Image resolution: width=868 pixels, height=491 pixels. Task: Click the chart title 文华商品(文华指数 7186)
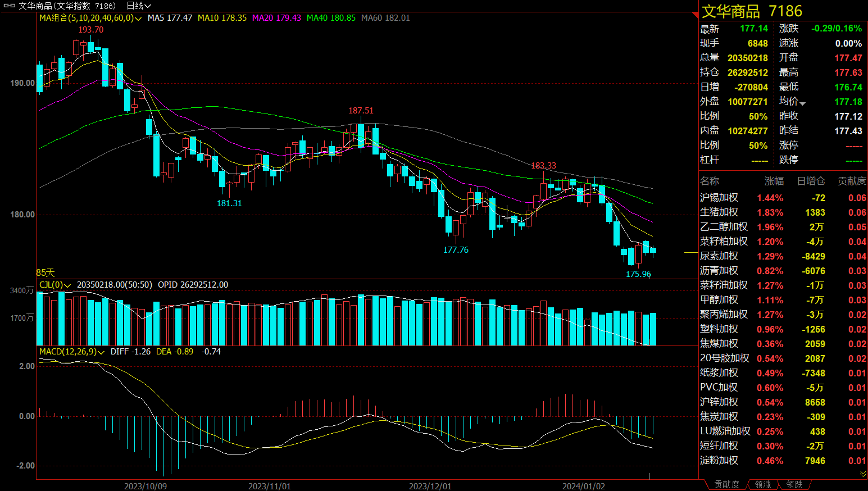pos(67,6)
